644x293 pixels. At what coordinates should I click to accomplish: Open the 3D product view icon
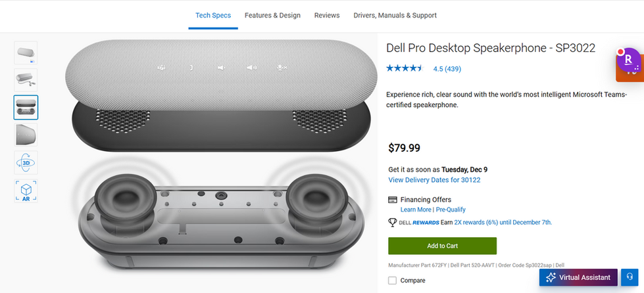(x=26, y=162)
